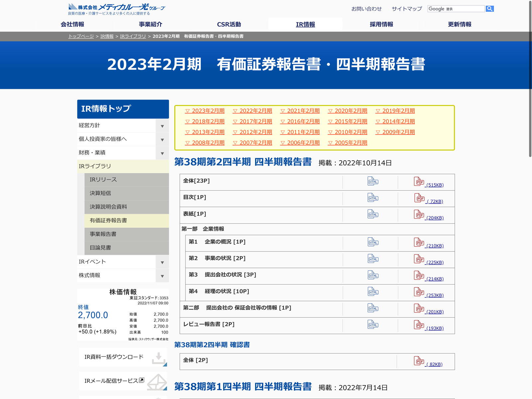The width and height of the screenshot is (532, 399).
Task: Expand the 経営方針 sidebar section
Action: (162, 126)
